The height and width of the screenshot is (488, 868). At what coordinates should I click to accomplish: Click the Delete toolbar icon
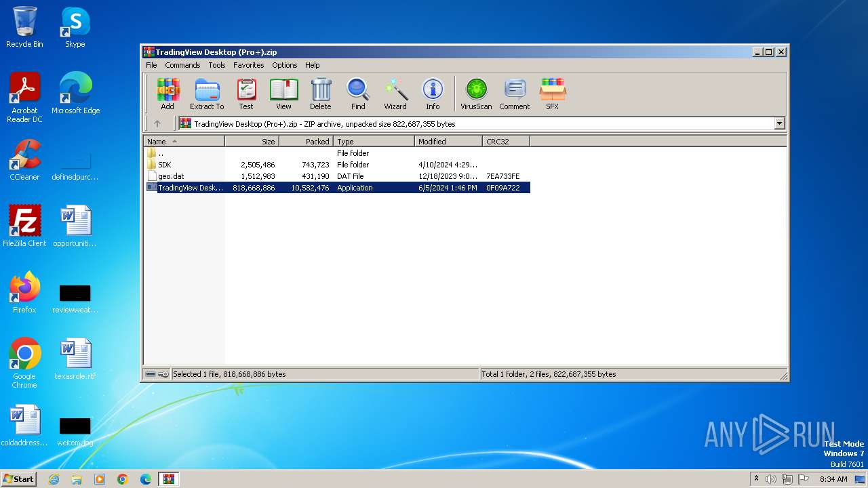tap(321, 94)
